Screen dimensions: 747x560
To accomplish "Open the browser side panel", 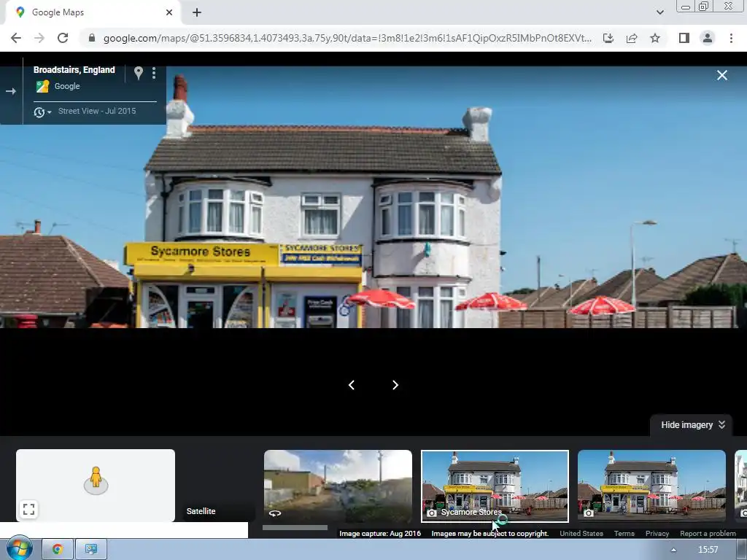I will pyautogui.click(x=684, y=38).
